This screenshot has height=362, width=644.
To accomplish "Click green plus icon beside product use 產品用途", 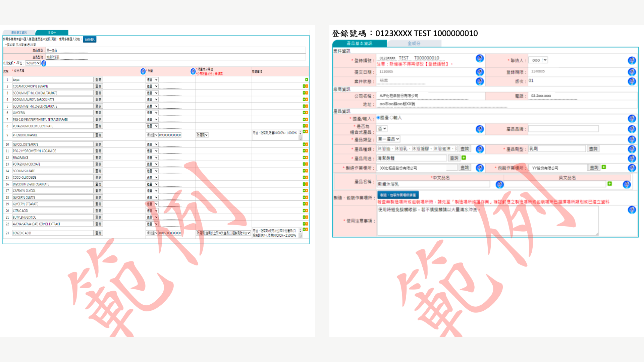I will point(464,158).
